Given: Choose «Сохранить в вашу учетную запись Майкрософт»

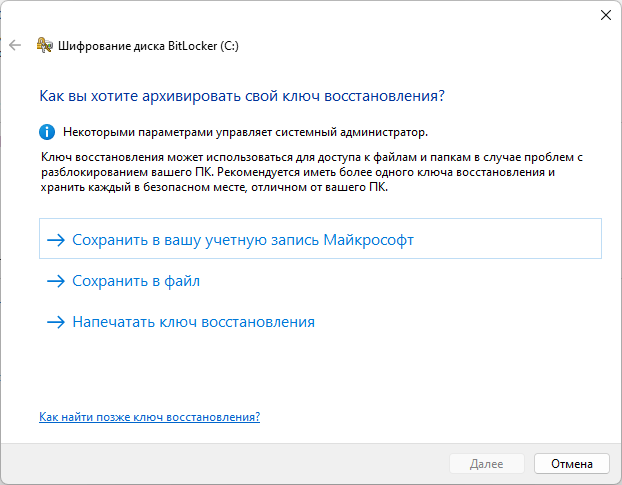Looking at the screenshot, I should point(243,240).
